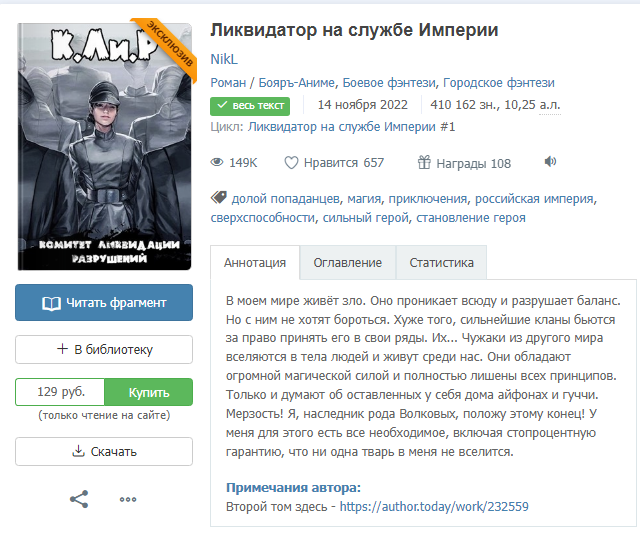Click the heart icon to like
The height and width of the screenshot is (536, 640).
(x=291, y=163)
